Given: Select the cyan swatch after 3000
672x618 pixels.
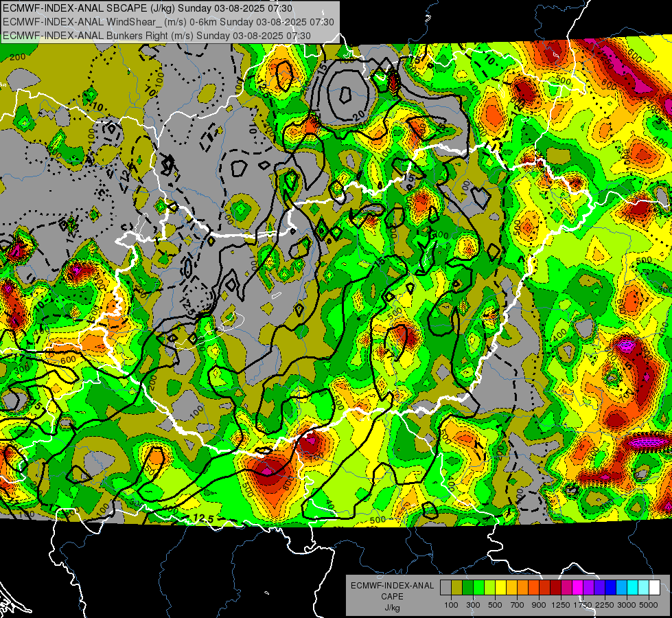Looking at the screenshot, I should tap(633, 588).
